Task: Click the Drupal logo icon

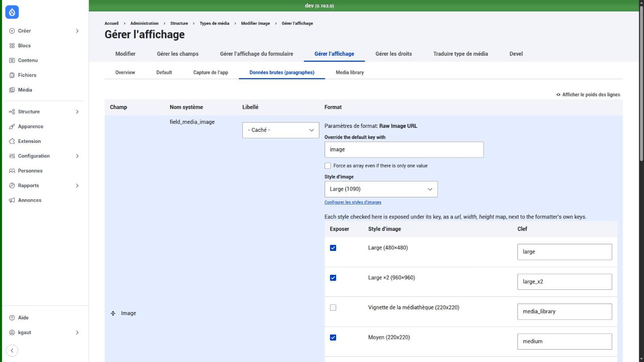Action: [x=12, y=12]
